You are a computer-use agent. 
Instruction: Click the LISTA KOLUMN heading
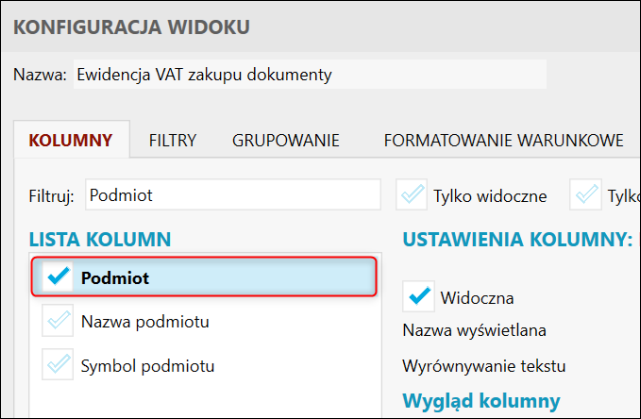pos(100,238)
